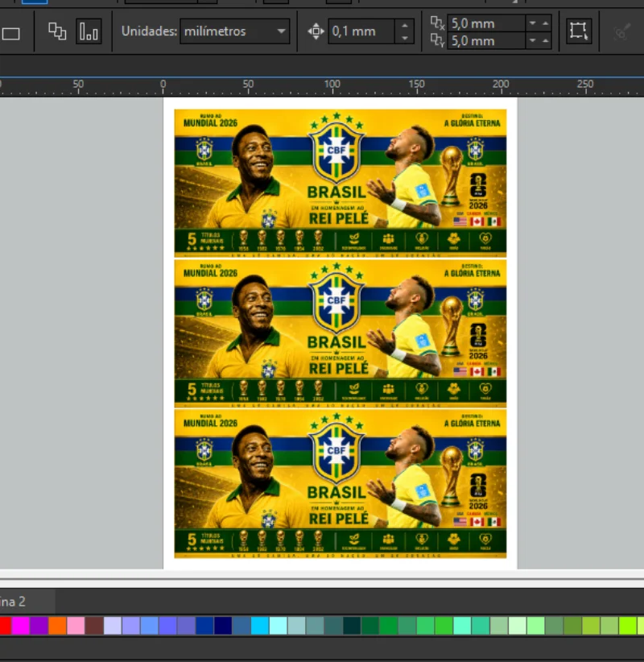Viewport: 644px width, 662px height.
Task: Decrease horizontal duplicate distance with down arrow
Action: [x=533, y=23]
